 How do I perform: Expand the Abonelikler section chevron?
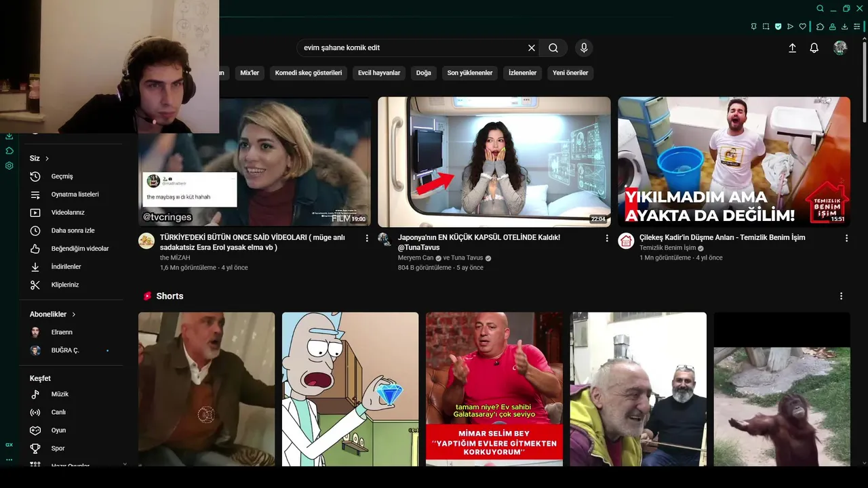(x=73, y=314)
